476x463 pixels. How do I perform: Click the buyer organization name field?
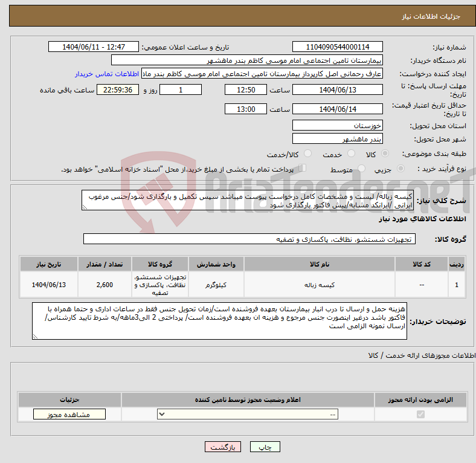[x=247, y=60]
